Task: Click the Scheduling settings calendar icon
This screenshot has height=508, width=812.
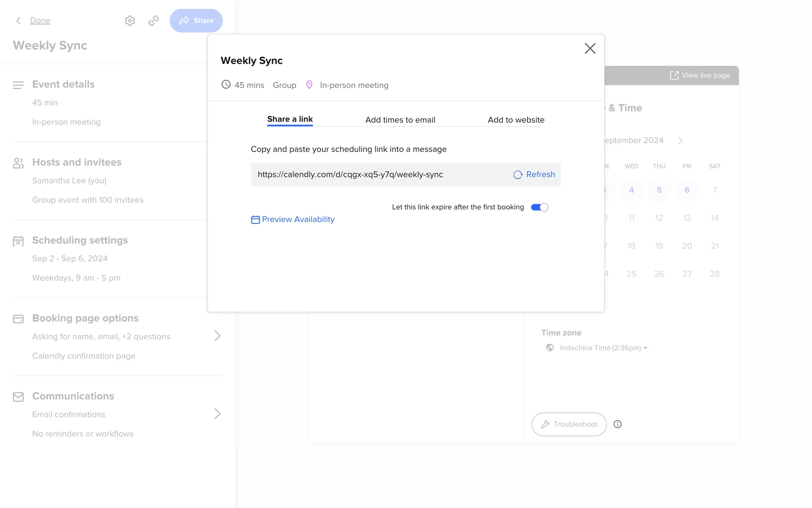Action: pyautogui.click(x=18, y=241)
